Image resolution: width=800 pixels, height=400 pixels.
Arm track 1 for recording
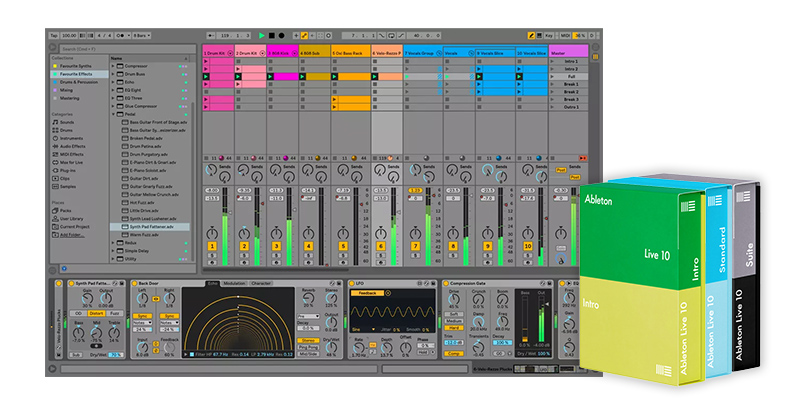click(213, 262)
